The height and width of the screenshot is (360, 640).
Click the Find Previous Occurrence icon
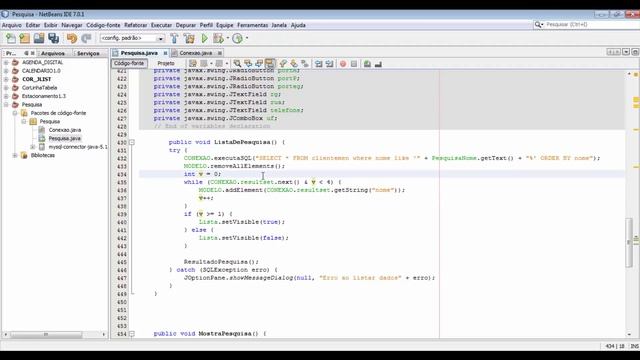coord(248,64)
